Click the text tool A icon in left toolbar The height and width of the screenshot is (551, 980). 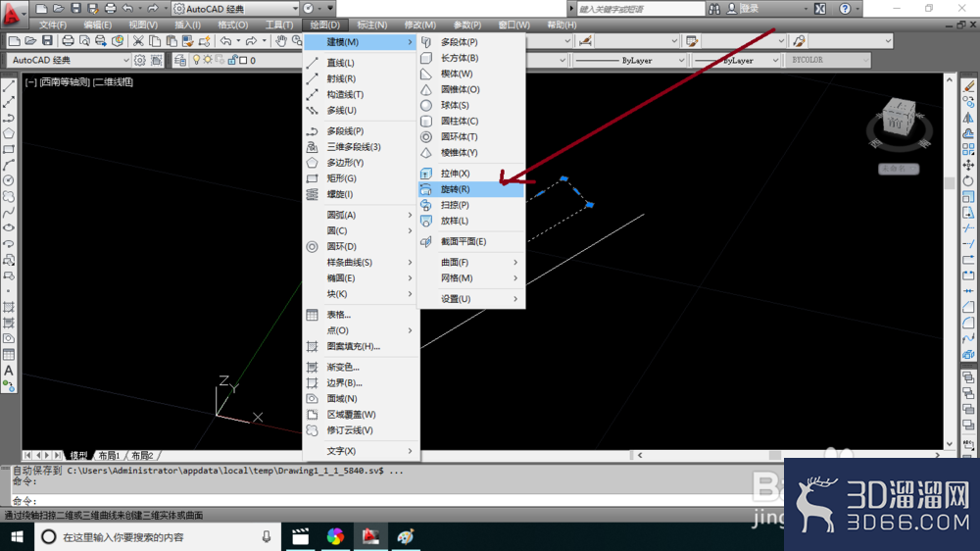pos(9,371)
